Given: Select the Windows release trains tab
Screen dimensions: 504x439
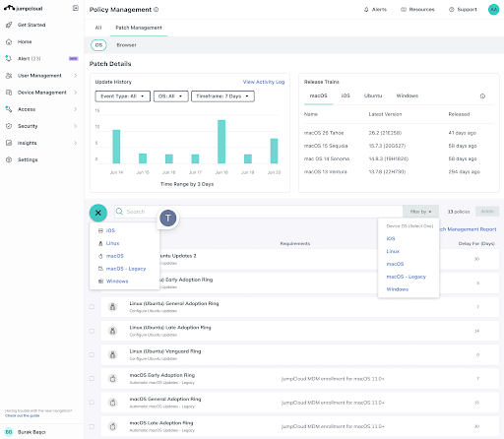Looking at the screenshot, I should pos(408,95).
